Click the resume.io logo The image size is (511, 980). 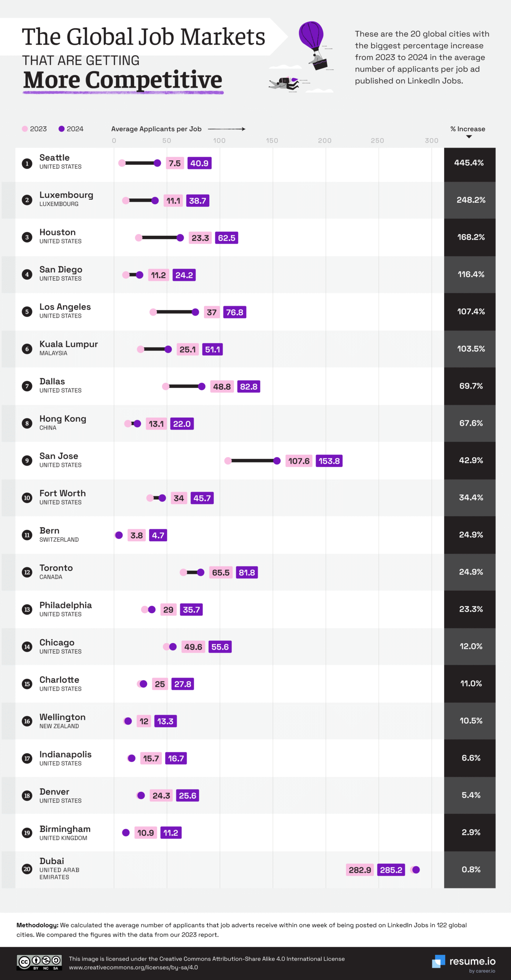(x=464, y=962)
